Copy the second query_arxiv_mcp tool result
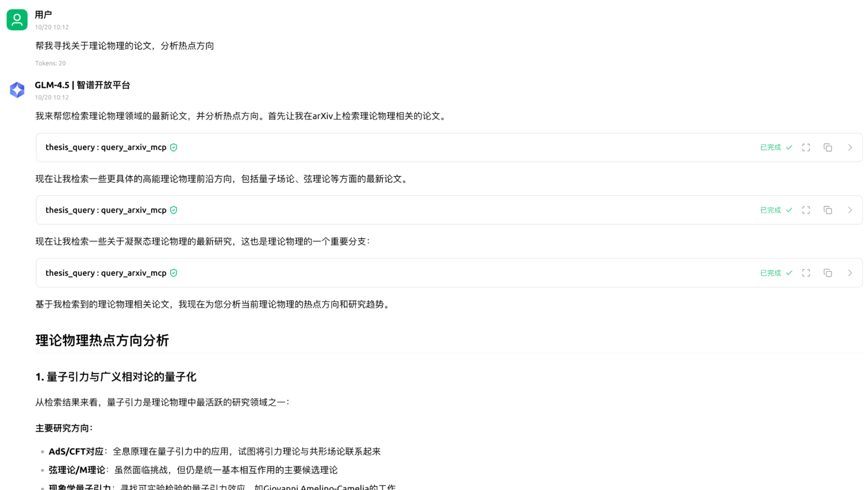The image size is (868, 490). point(828,210)
